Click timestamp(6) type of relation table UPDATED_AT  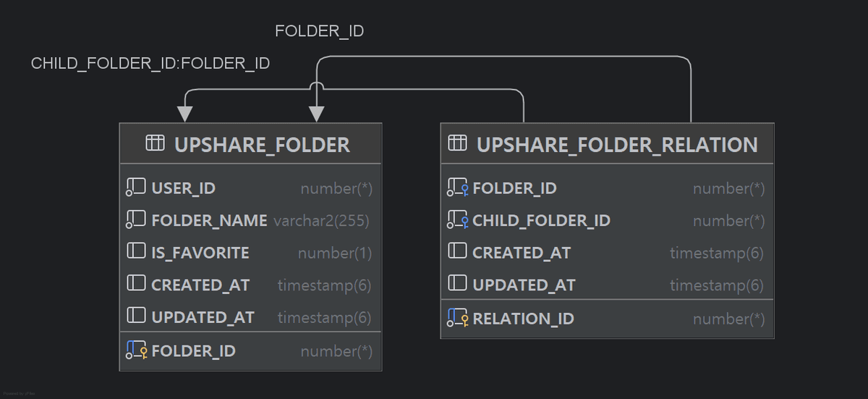pyautogui.click(x=717, y=285)
